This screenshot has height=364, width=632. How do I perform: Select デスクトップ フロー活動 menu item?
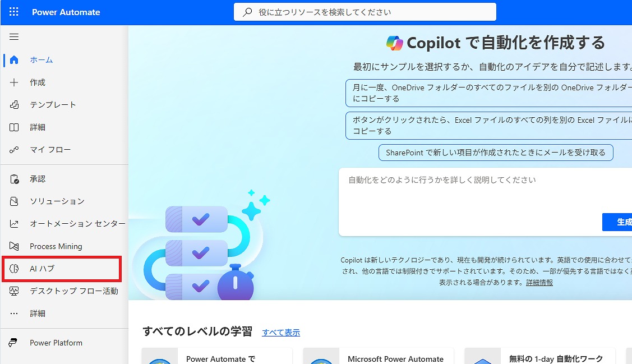tap(73, 291)
